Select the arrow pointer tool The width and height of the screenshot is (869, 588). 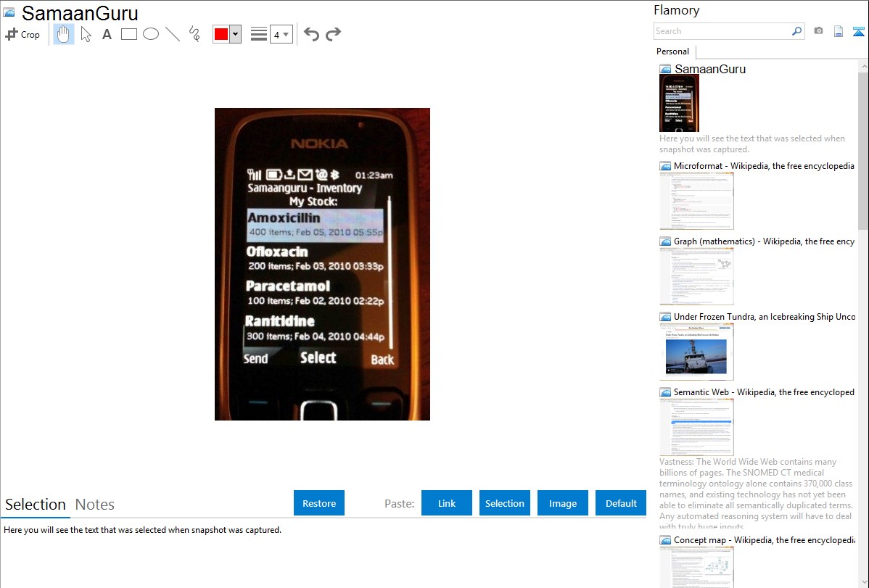pyautogui.click(x=86, y=34)
